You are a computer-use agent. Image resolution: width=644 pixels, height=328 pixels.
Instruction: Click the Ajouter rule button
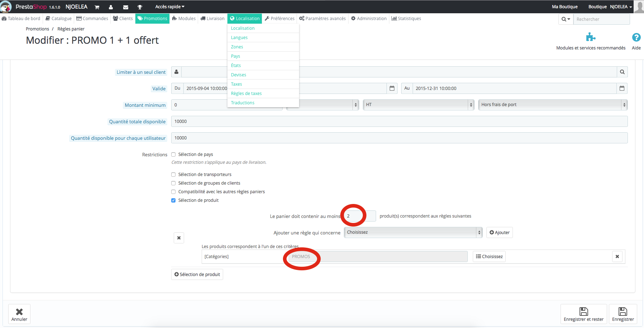[499, 232]
